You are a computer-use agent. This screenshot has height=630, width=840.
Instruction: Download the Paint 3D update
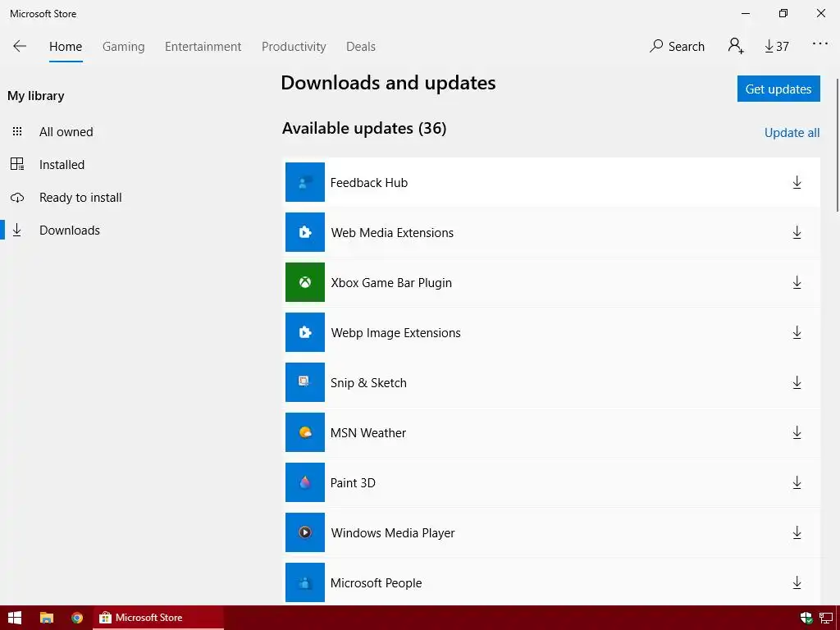pos(797,482)
